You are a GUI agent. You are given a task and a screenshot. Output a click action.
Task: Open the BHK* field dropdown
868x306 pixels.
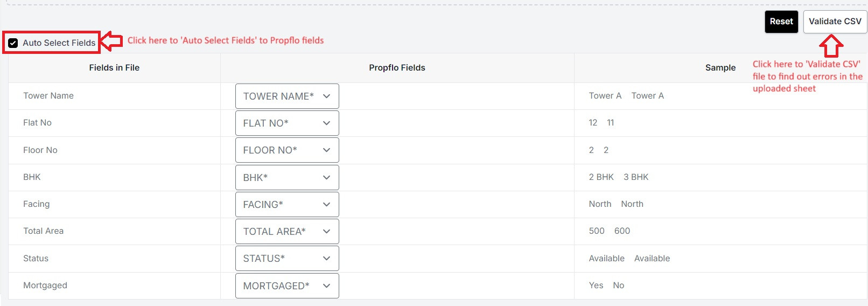287,177
